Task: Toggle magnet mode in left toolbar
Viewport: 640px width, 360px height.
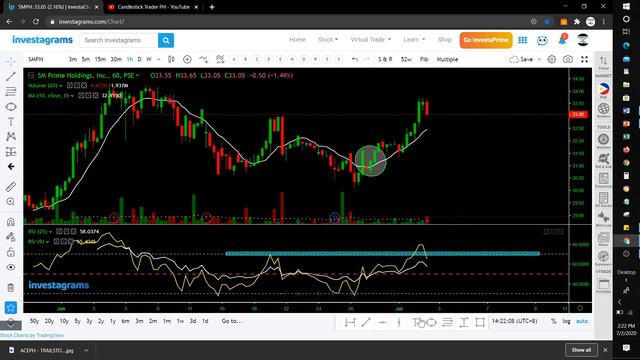Action: coord(11,222)
